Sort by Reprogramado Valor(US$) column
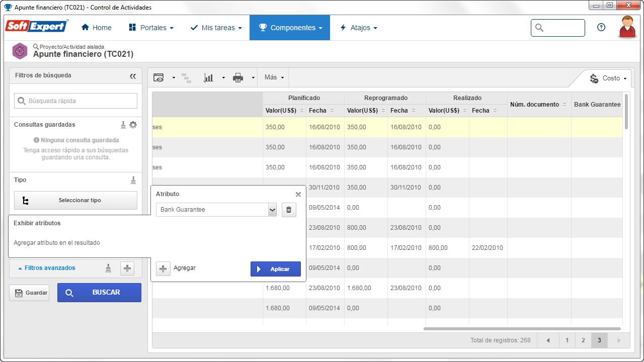Screen dimensions: 644x362 (x=366, y=111)
